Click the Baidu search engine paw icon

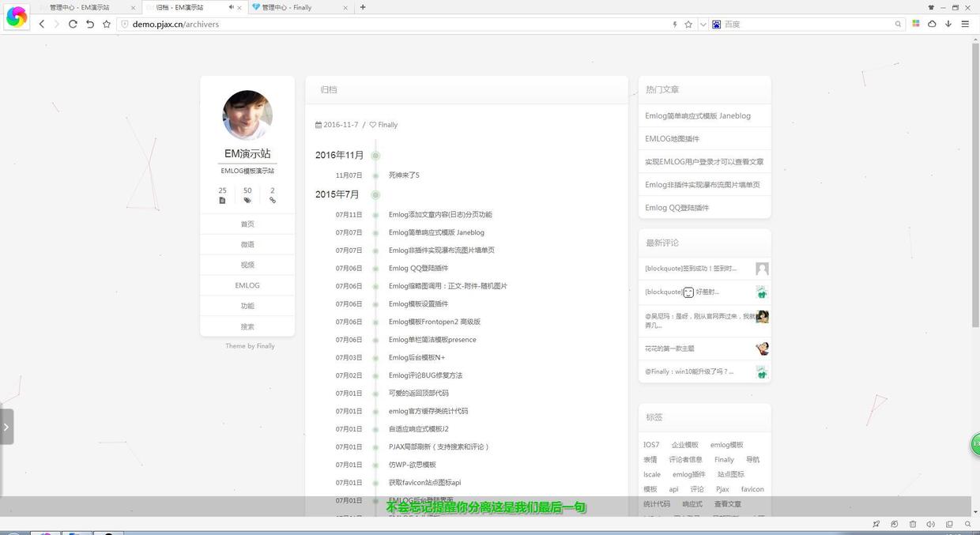[x=717, y=24]
